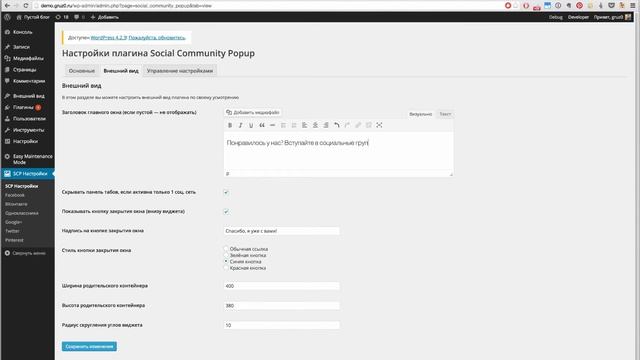Switch to the 'Внешний вид' tab
Image resolution: width=640 pixels, height=360 pixels.
[121, 71]
